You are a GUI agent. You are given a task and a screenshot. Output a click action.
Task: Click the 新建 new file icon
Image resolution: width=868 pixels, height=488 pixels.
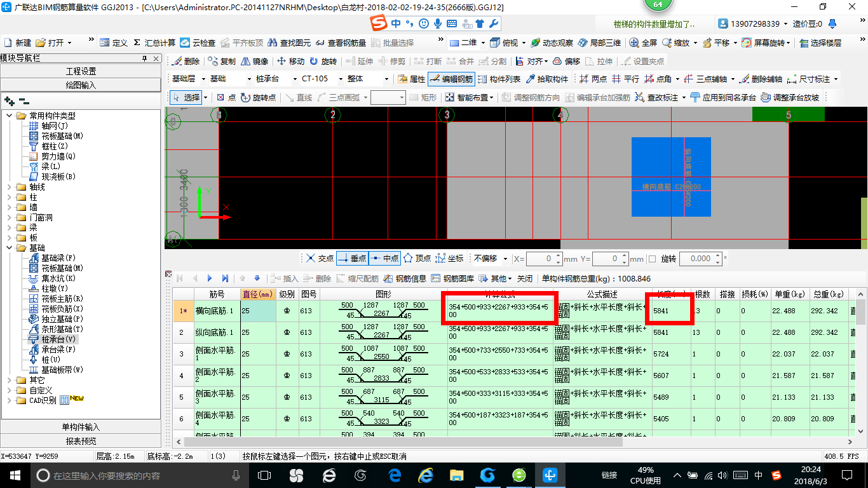click(x=17, y=43)
